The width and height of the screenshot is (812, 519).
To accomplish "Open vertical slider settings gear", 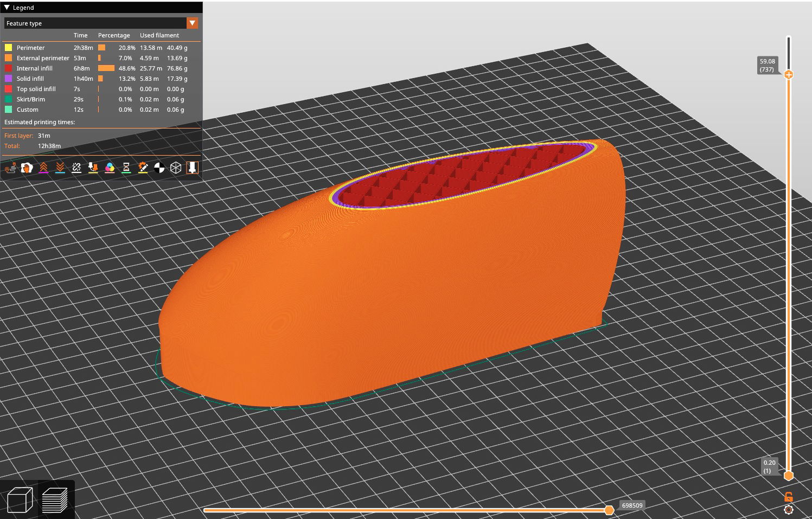I will 789,510.
